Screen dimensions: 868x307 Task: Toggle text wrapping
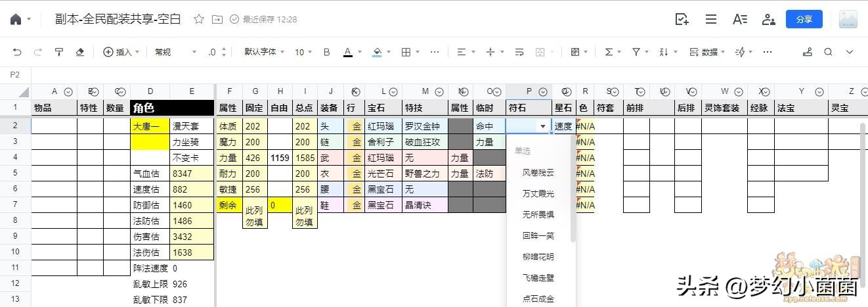(x=519, y=52)
